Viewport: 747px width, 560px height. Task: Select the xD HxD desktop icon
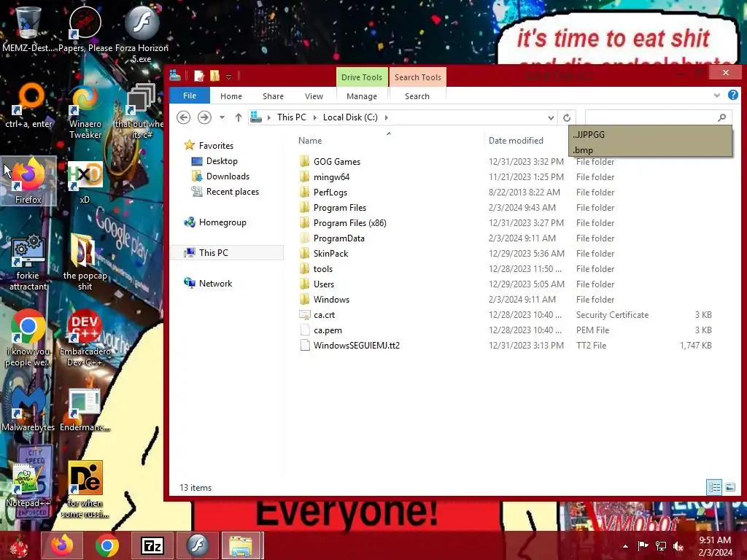85,181
